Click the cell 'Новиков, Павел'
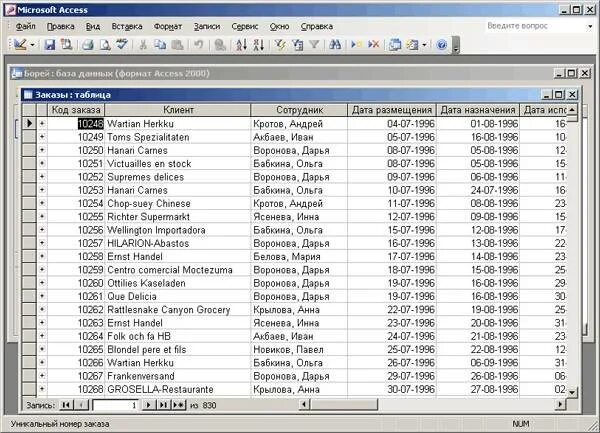This screenshot has height=433, width=600. click(x=299, y=350)
